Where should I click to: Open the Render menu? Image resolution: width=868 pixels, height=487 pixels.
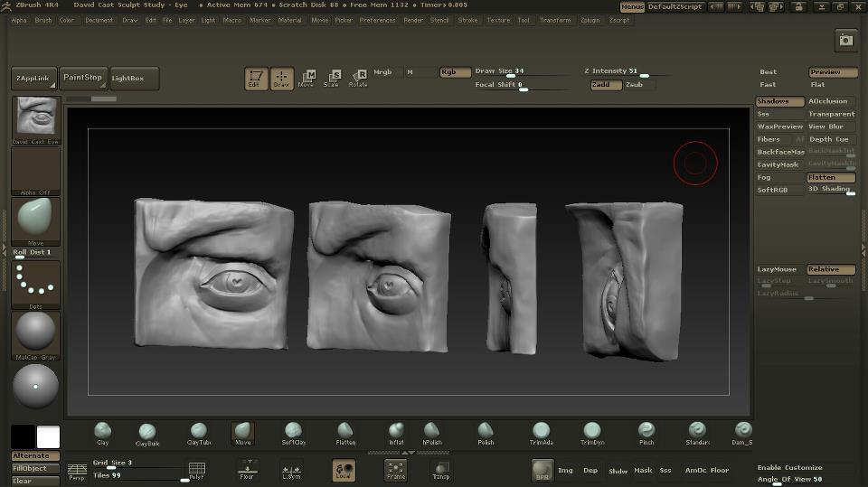pyautogui.click(x=413, y=21)
